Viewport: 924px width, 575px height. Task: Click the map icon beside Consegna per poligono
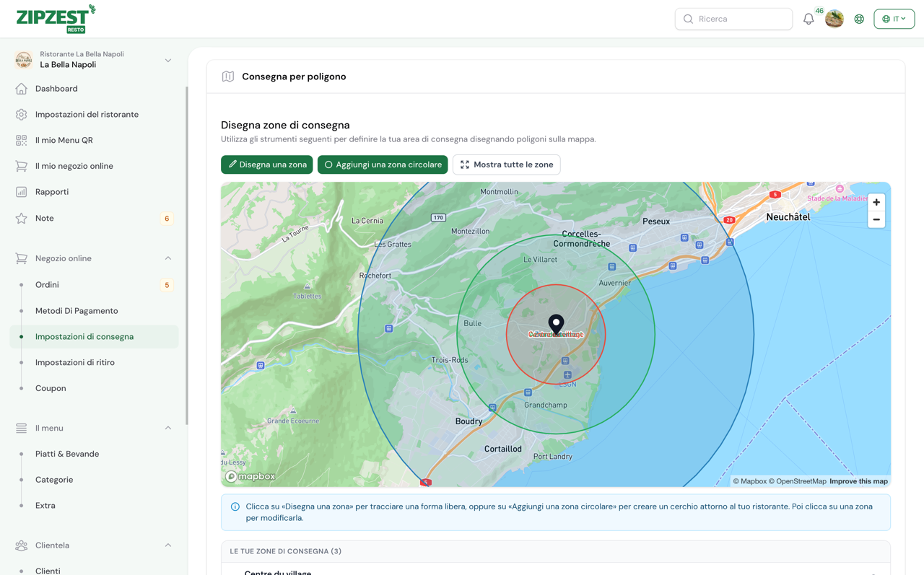pos(228,76)
